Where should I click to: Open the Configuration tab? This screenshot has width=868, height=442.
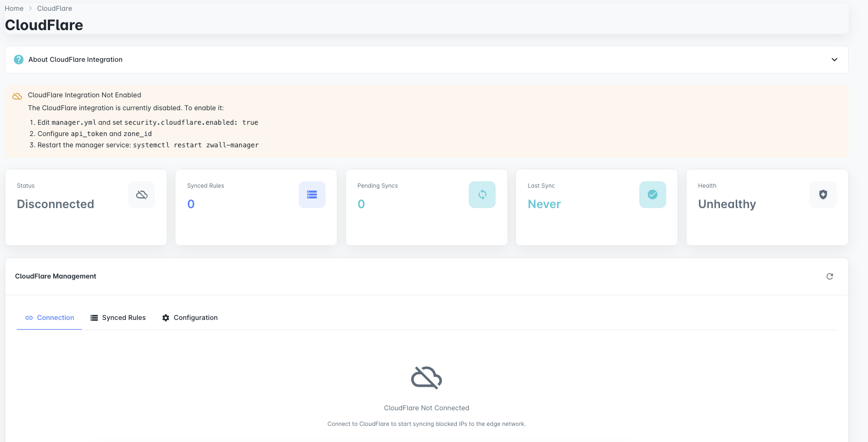(190, 318)
